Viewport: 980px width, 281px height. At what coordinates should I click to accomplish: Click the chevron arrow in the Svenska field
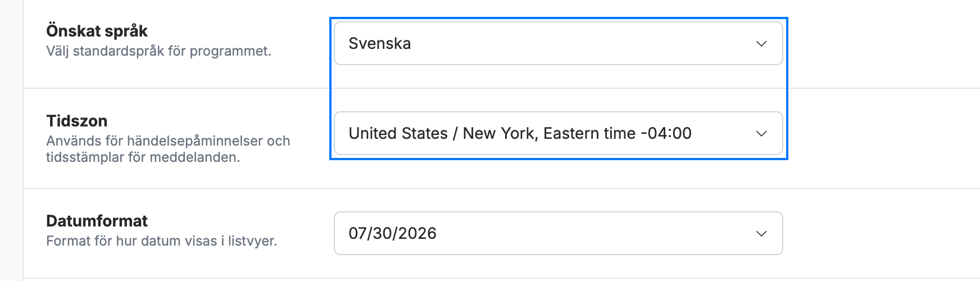point(761,44)
